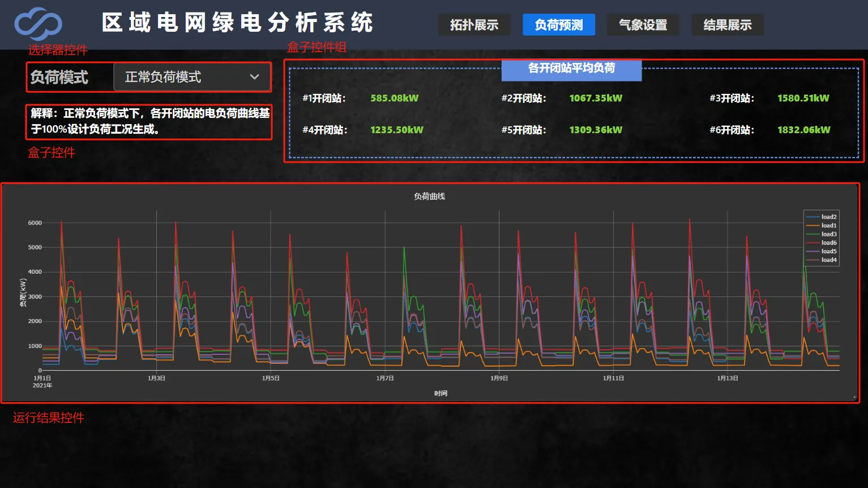This screenshot has width=868, height=488.
Task: Click the 解释 description text box
Action: [x=149, y=121]
